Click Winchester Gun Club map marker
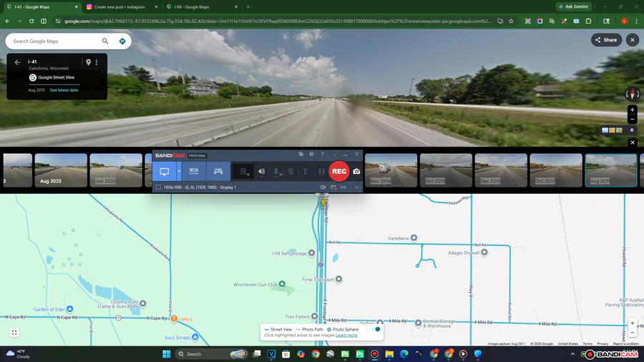Screen dimensions: 644x362 [282, 284]
